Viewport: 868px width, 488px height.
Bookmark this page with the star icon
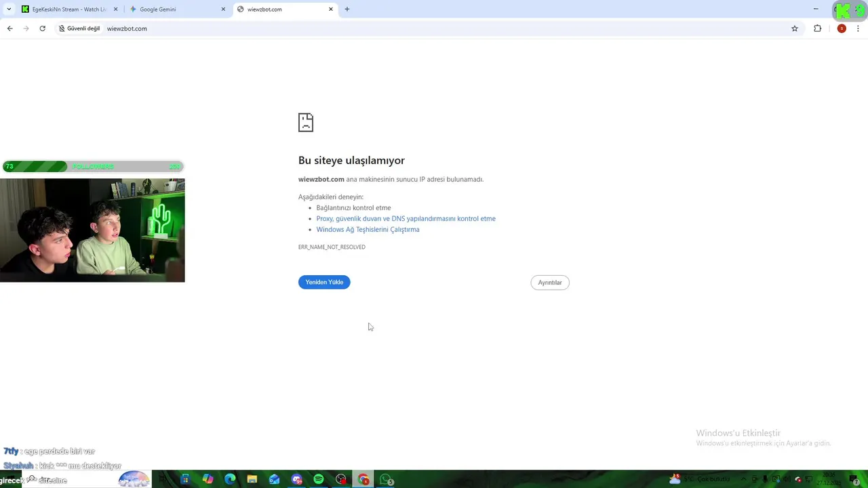[795, 28]
